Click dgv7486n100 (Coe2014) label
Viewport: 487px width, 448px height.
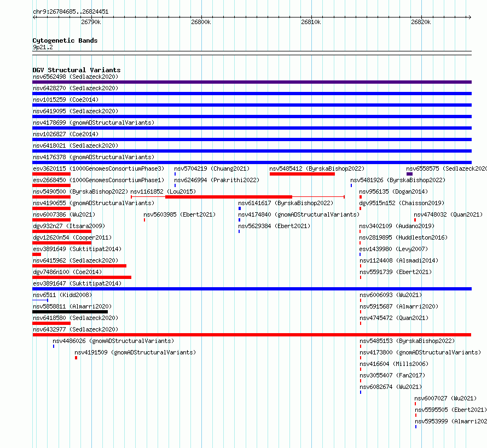pyautogui.click(x=67, y=272)
